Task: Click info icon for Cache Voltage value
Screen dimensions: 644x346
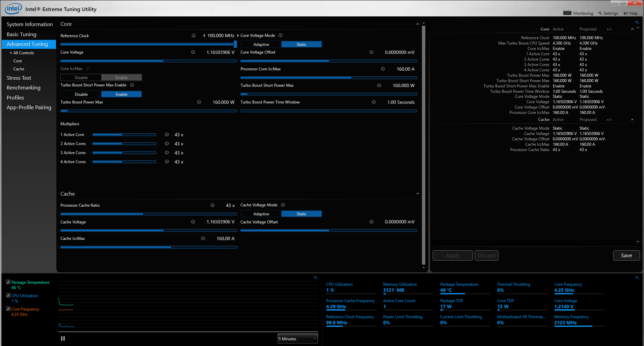Action: click(193, 222)
